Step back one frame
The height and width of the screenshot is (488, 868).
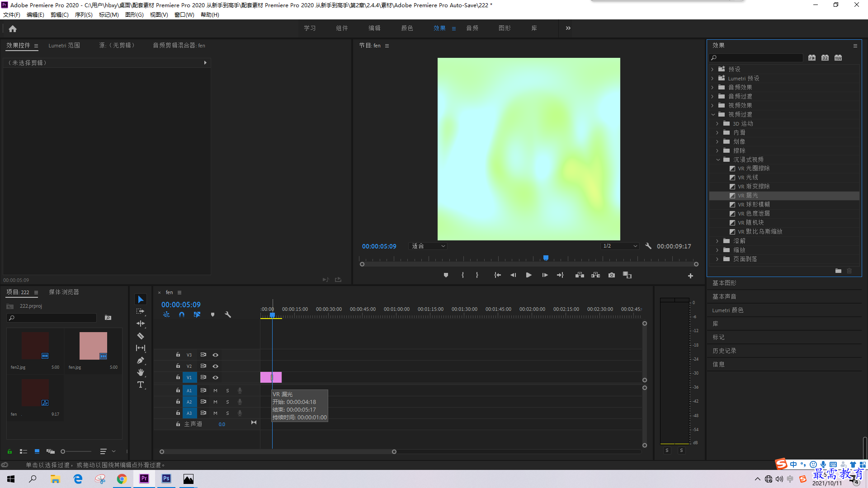pyautogui.click(x=513, y=275)
